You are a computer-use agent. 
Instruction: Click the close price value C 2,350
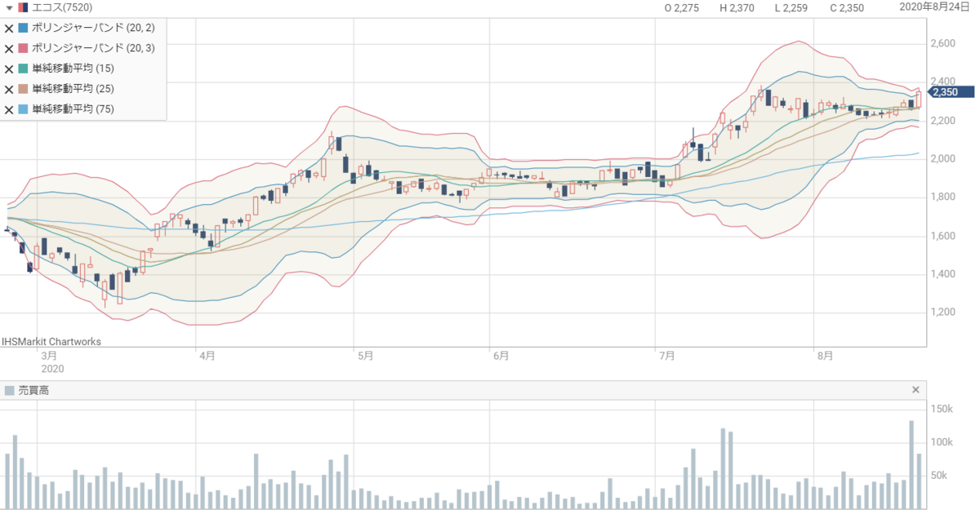[847, 8]
